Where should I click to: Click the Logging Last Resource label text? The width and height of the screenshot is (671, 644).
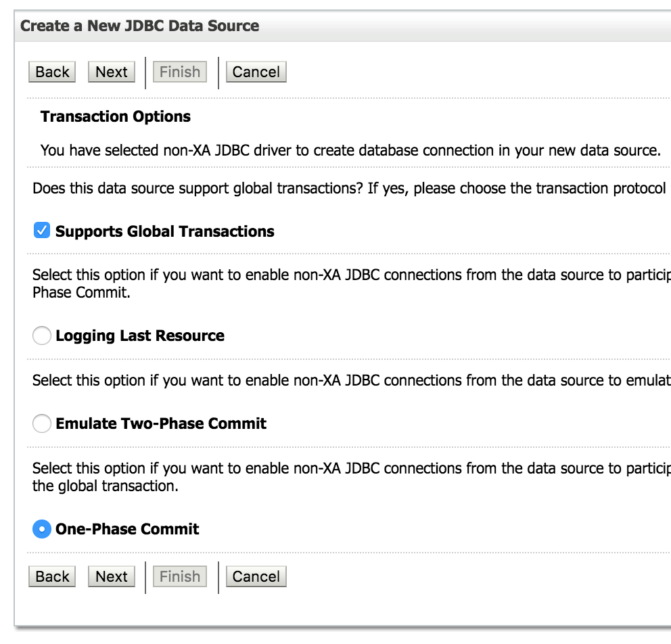click(x=140, y=335)
